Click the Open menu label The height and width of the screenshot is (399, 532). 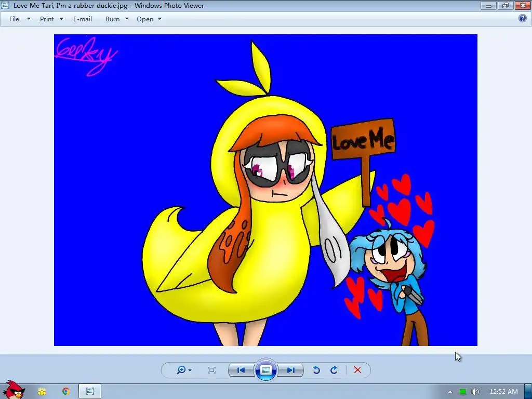click(x=145, y=19)
